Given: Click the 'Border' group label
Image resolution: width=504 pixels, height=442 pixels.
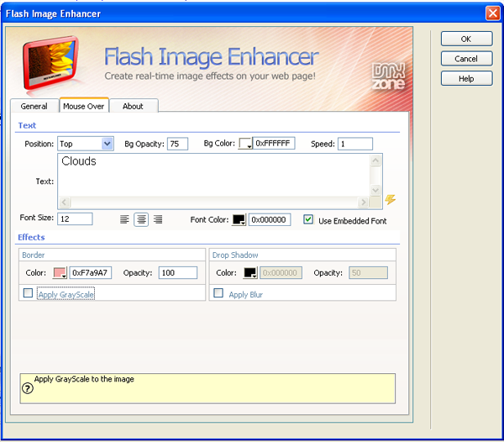Looking at the screenshot, I should point(34,255).
